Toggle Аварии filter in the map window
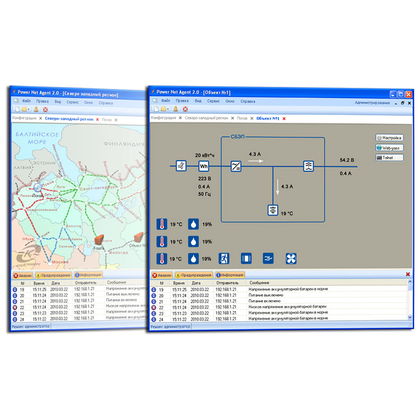 tap(23, 275)
